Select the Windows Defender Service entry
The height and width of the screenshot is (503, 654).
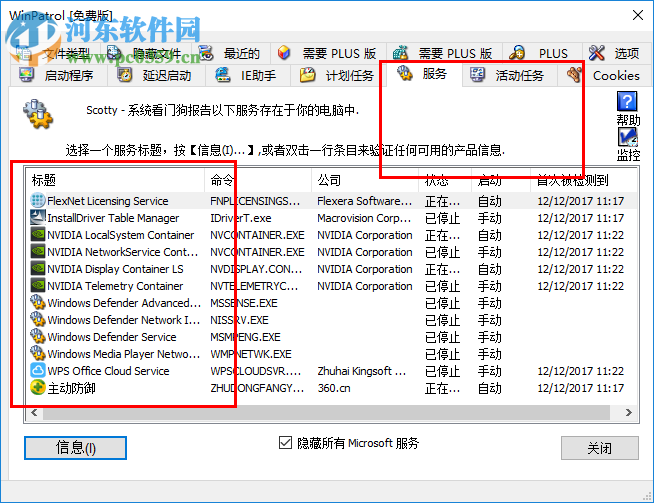[332, 337]
